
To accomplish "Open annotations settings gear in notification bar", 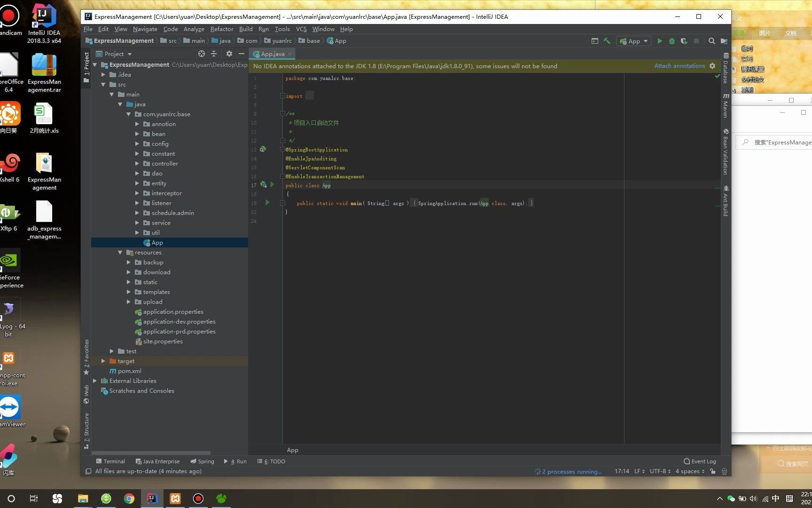I will 712,66.
